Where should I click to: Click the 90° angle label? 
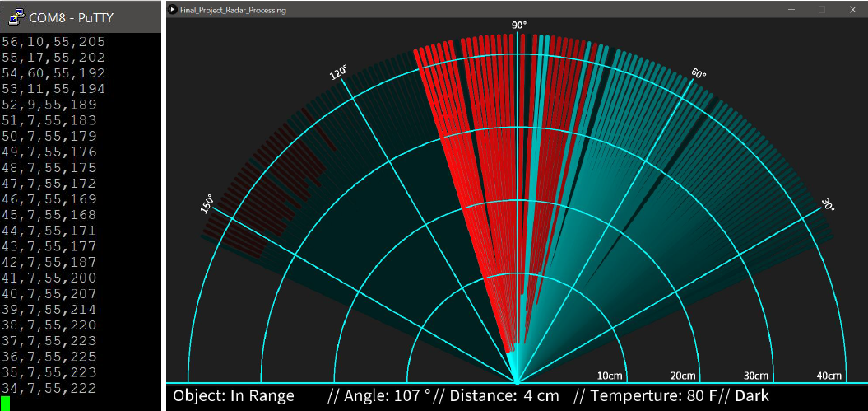tap(518, 26)
